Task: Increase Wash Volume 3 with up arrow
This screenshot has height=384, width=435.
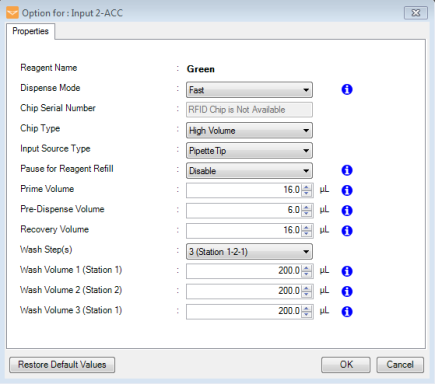Action: pos(307,308)
